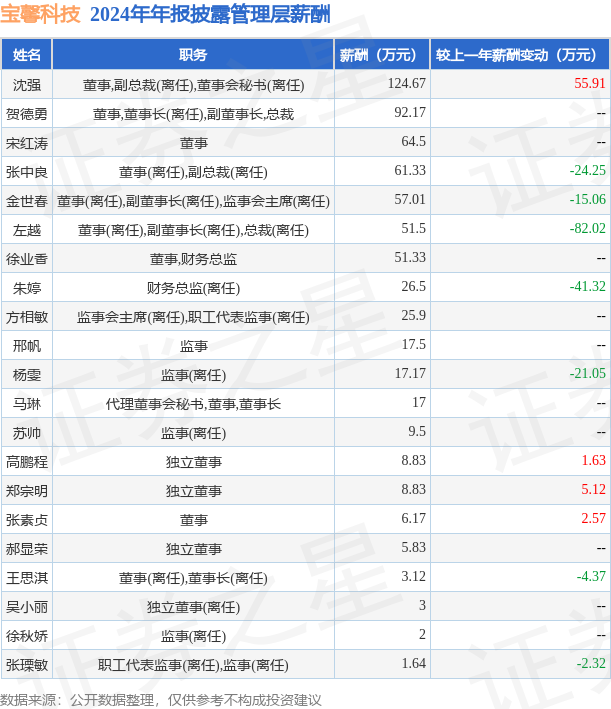
Task: Select the name cell 张瑮敏
Action: [27, 664]
